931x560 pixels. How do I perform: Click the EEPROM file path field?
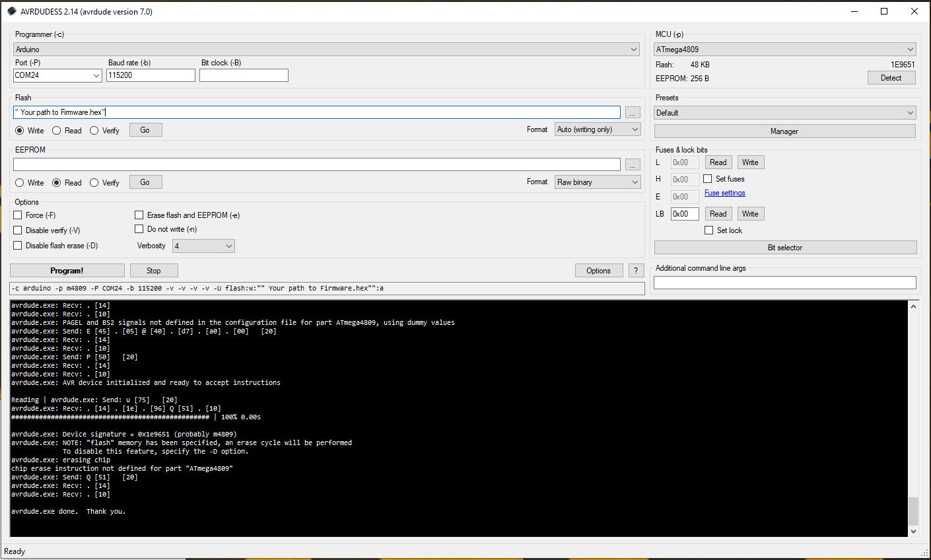317,164
